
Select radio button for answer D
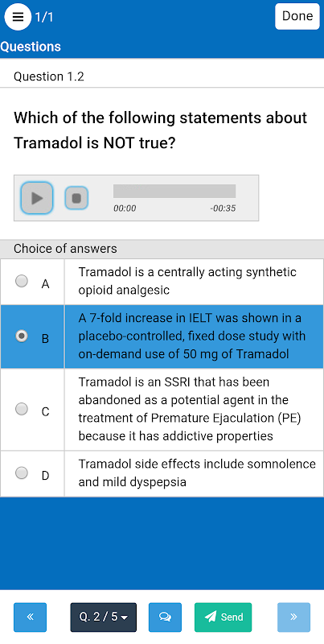click(x=22, y=473)
